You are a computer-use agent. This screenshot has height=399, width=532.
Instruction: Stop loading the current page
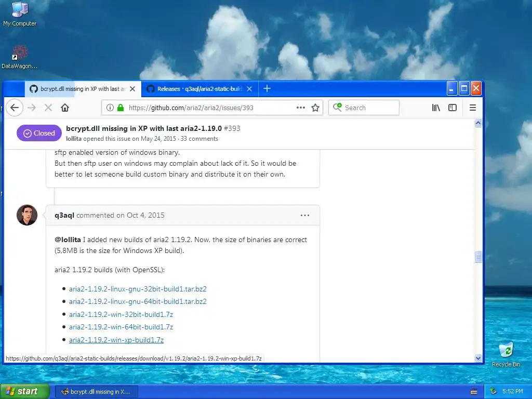48,108
